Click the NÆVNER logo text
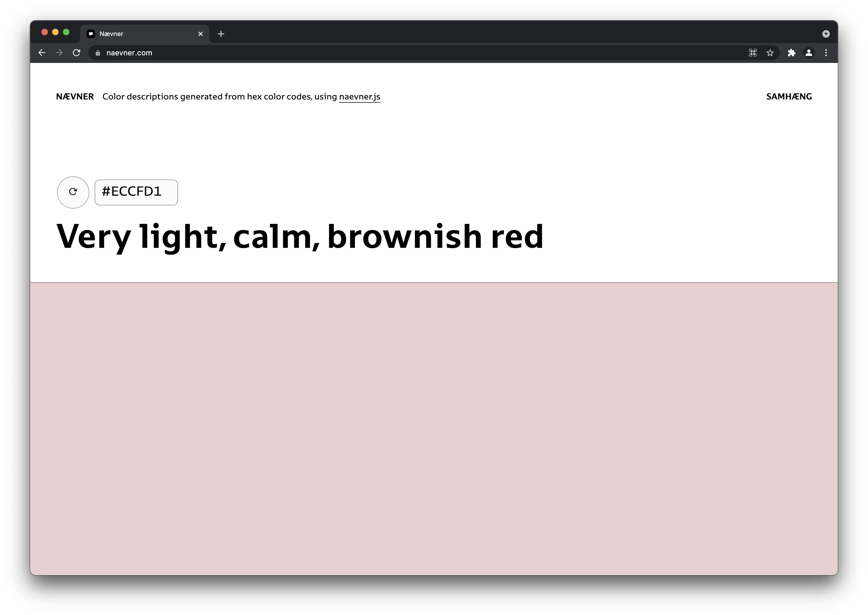 [x=75, y=97]
